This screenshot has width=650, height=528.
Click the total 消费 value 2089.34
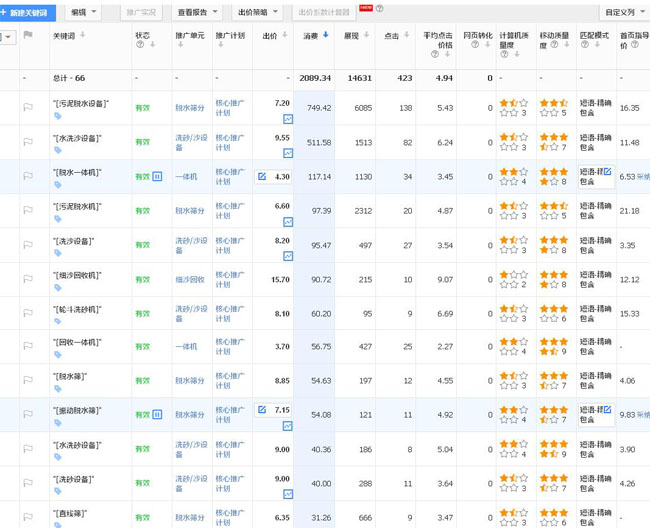coord(315,78)
